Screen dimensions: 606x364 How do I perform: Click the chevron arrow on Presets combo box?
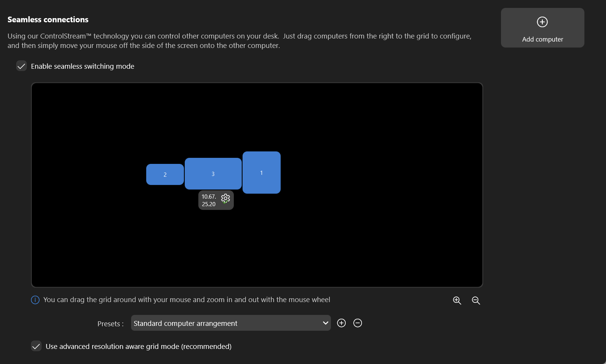pos(325,323)
